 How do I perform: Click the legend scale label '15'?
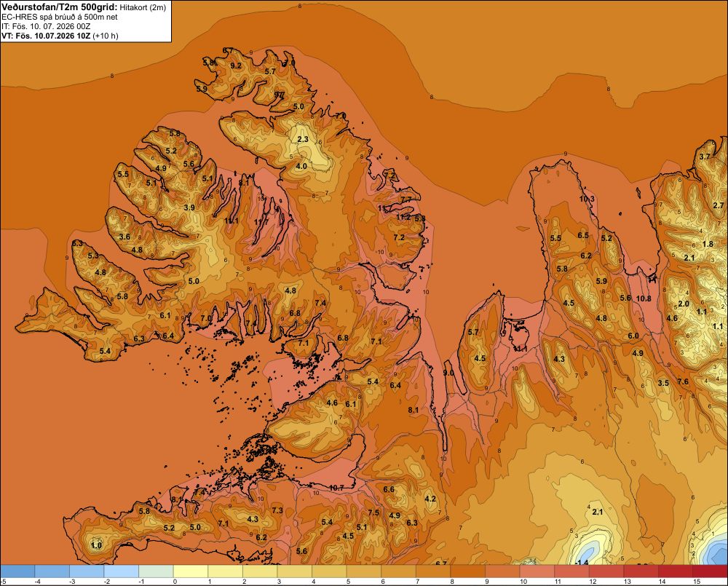pos(697,582)
